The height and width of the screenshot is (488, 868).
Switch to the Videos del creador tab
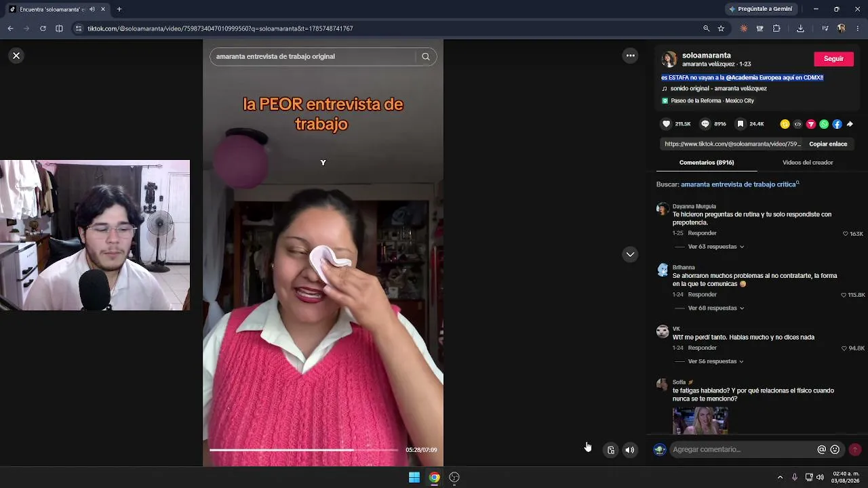pyautogui.click(x=808, y=163)
